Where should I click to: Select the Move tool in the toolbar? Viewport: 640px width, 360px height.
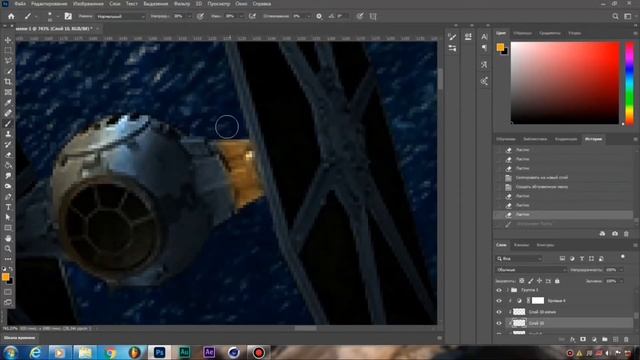pyautogui.click(x=8, y=40)
